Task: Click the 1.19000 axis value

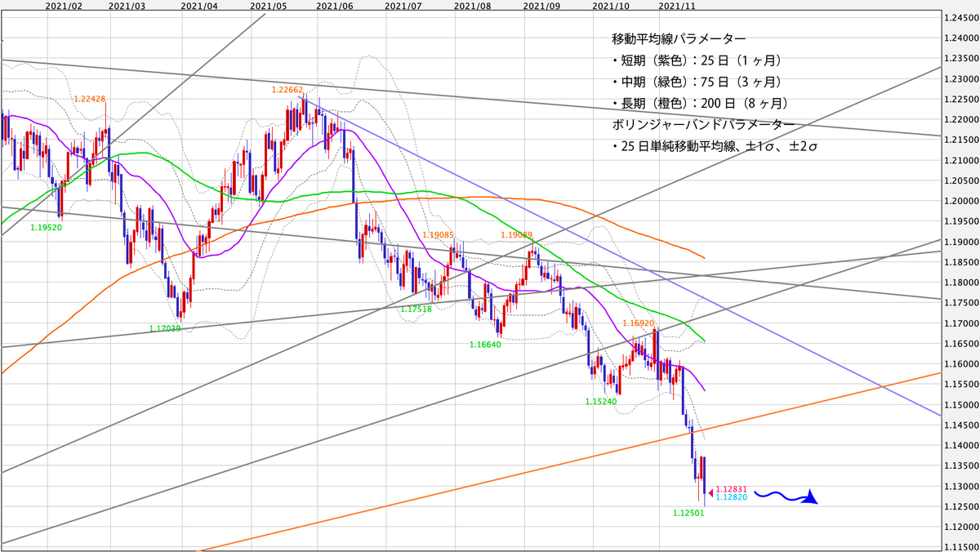Action: pos(960,242)
